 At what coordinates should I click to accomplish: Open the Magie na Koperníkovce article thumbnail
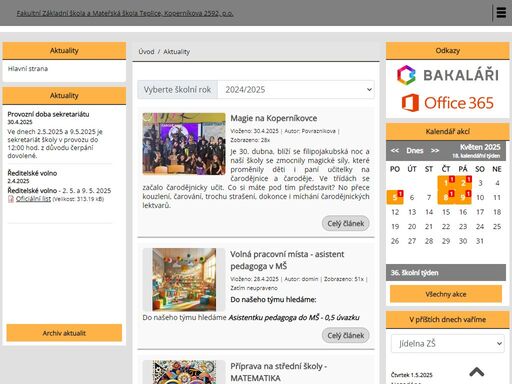[184, 144]
